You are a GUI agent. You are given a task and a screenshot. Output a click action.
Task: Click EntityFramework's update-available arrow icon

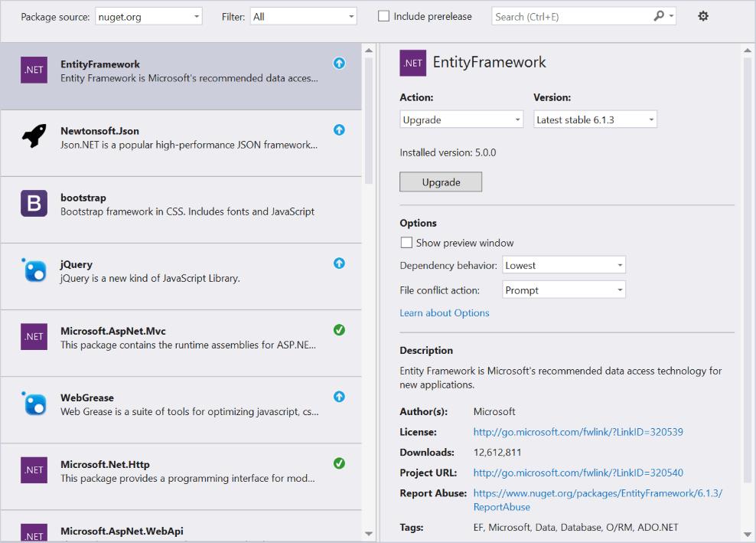click(x=339, y=64)
